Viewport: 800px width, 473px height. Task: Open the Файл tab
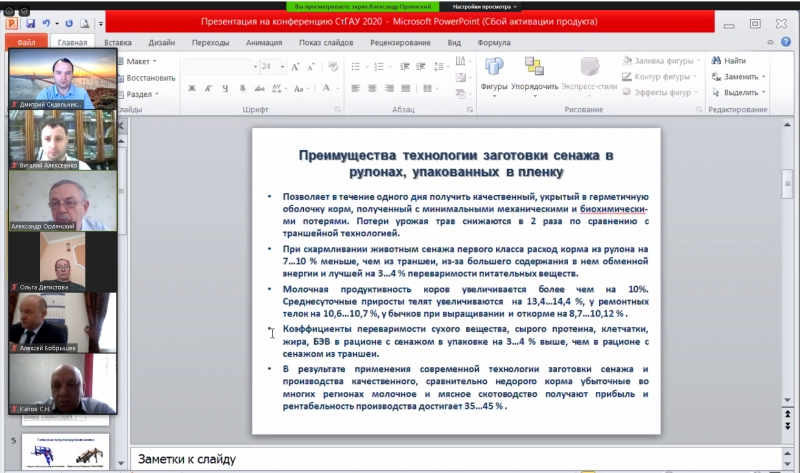(26, 42)
